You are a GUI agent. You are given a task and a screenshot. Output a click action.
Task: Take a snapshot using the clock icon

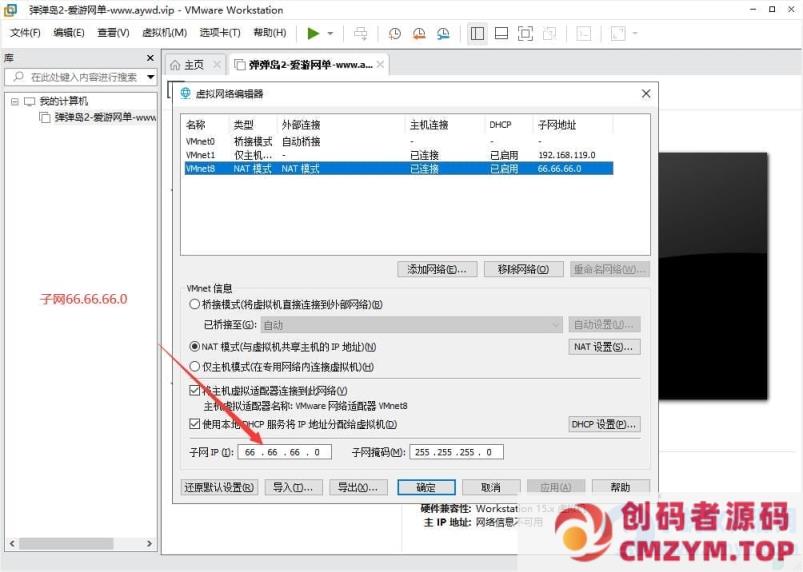pyautogui.click(x=394, y=34)
